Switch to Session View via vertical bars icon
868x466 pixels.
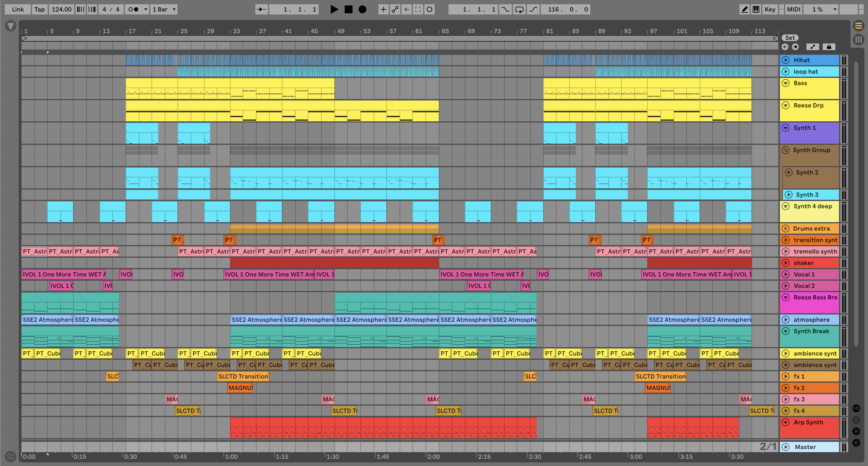click(x=858, y=40)
